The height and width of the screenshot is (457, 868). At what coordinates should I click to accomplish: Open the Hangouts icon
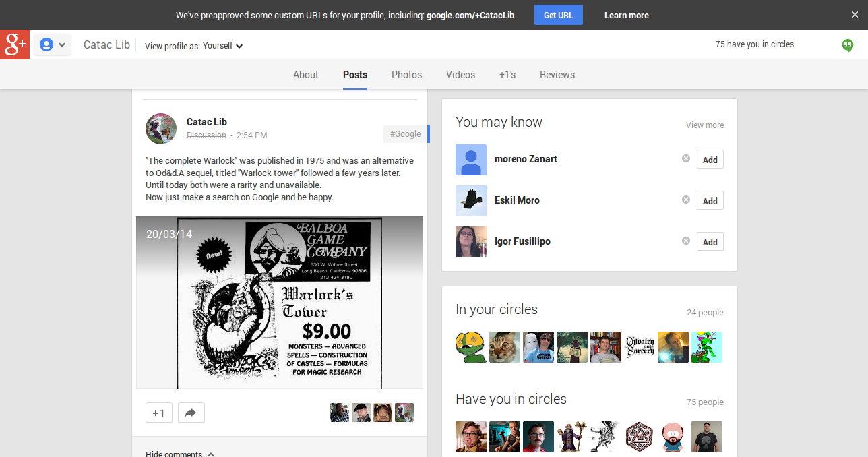point(848,45)
